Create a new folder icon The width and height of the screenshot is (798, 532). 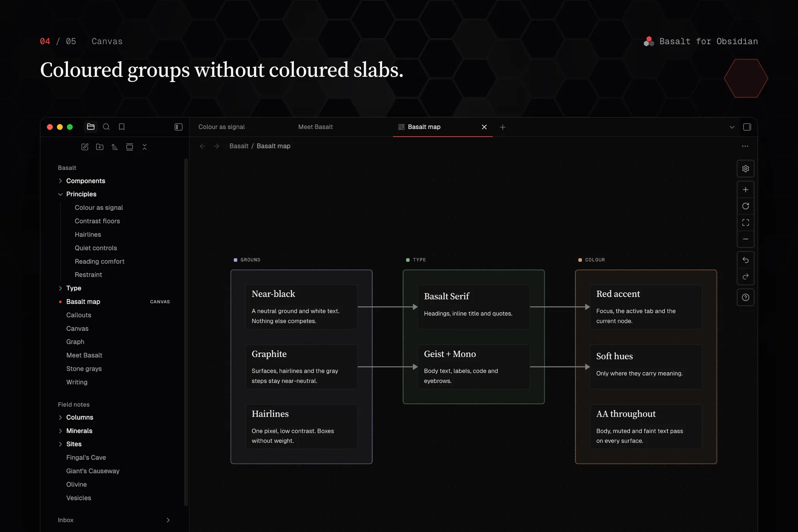(x=100, y=147)
